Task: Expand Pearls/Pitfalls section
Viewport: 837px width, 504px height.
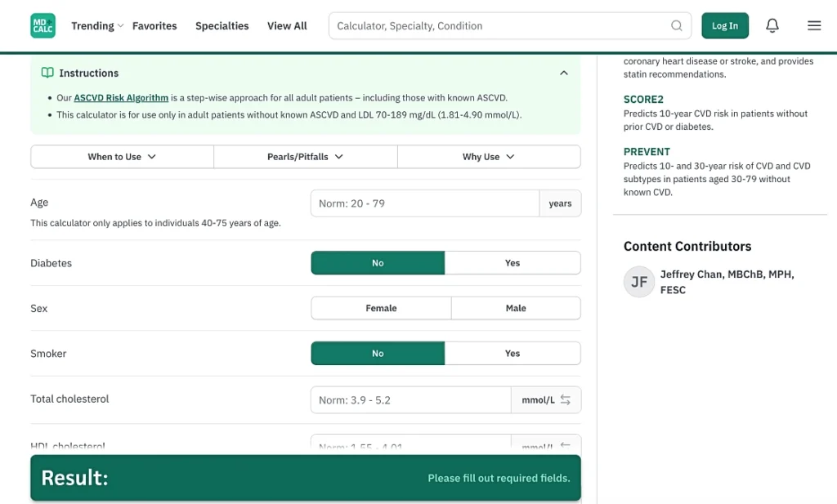Action: pyautogui.click(x=306, y=157)
